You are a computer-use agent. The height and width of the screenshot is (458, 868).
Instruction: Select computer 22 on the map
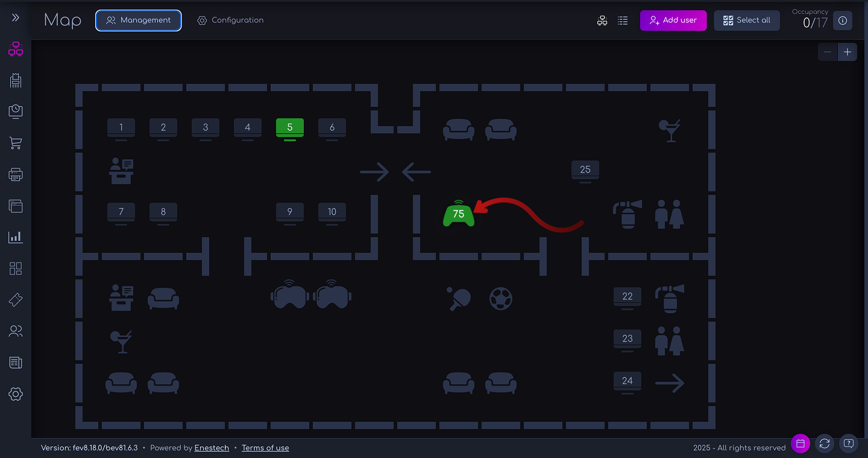(627, 297)
